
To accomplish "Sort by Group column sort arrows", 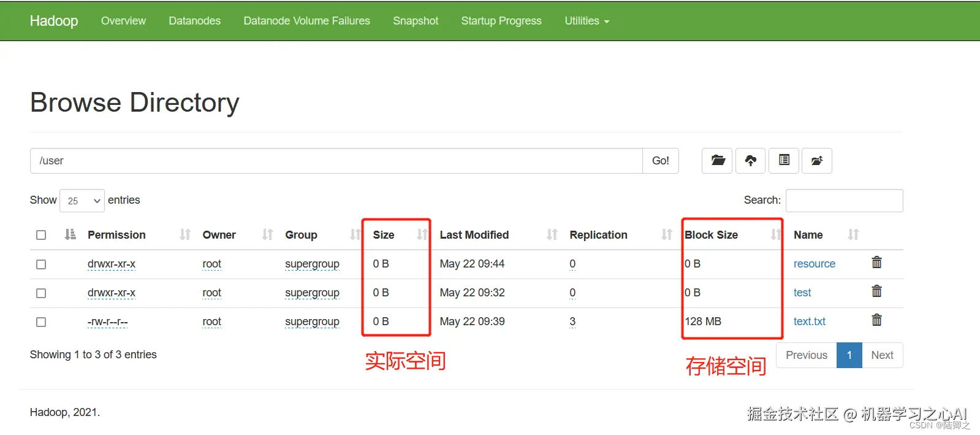I will [355, 234].
